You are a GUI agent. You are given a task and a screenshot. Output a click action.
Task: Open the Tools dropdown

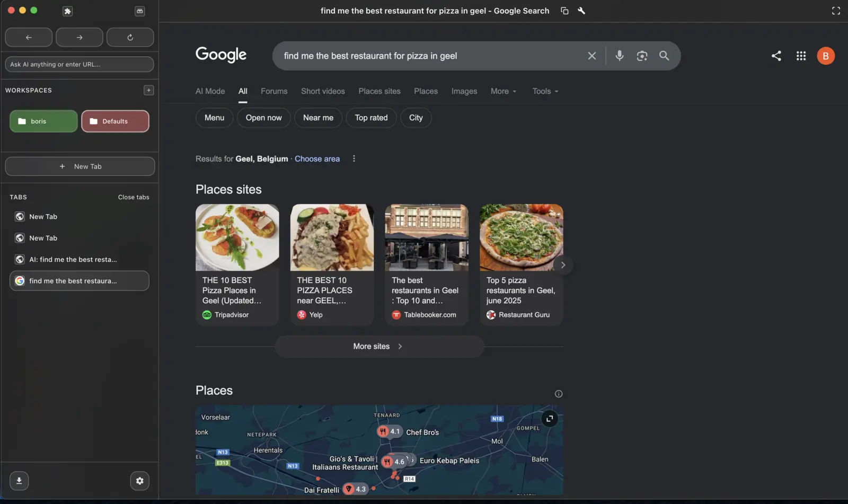click(545, 91)
